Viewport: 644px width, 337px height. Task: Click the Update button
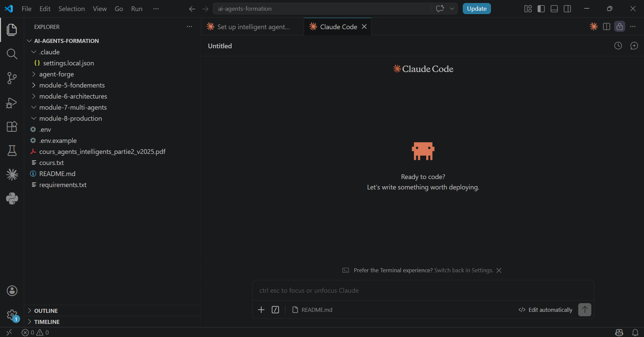coord(477,9)
